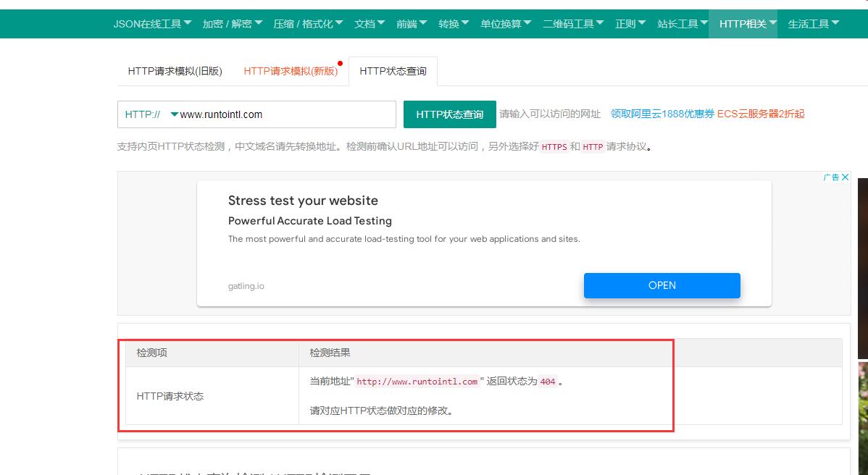The width and height of the screenshot is (868, 475).
Task: Close the Gatling advertisement via X icon
Action: [846, 177]
